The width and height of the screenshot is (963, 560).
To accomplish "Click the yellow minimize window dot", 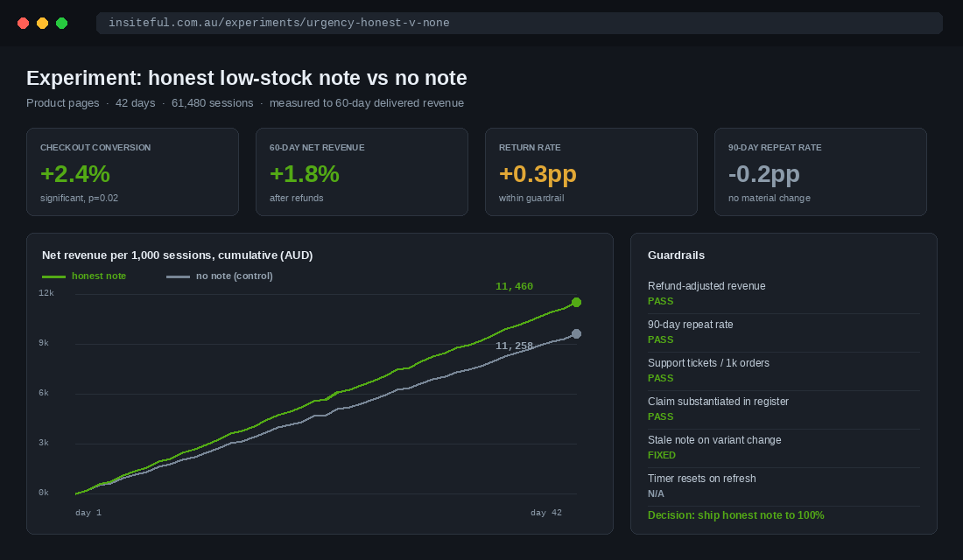I will tap(42, 24).
